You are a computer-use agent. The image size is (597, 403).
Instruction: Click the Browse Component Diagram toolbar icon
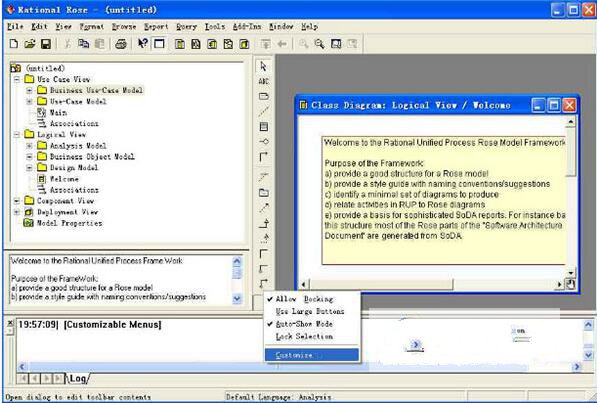coord(212,44)
